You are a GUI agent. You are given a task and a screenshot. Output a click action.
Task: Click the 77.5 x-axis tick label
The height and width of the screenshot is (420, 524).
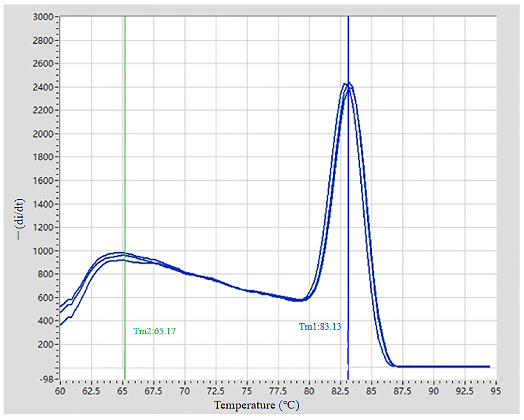click(x=278, y=391)
